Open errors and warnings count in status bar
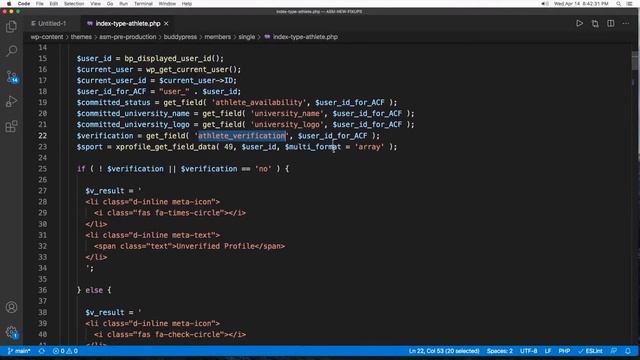 65,351
